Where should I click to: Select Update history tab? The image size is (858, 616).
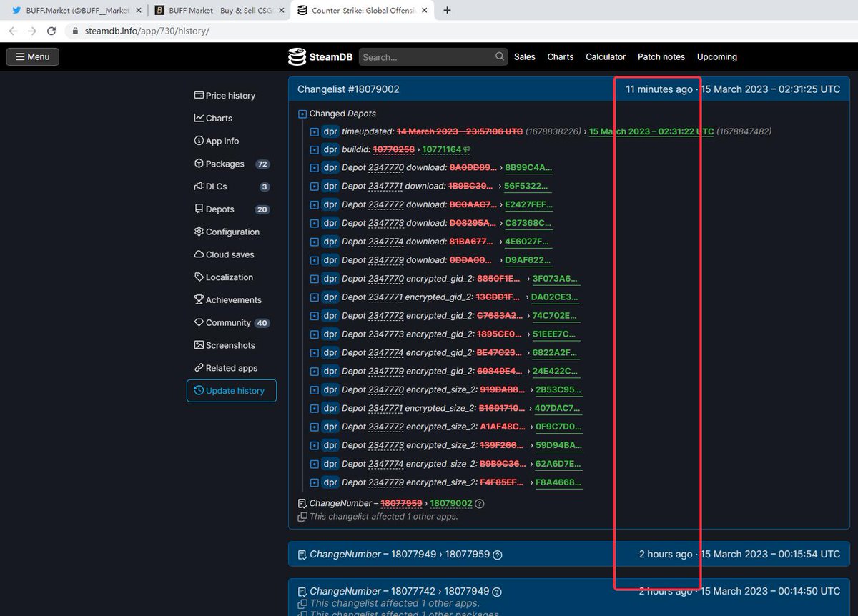232,391
